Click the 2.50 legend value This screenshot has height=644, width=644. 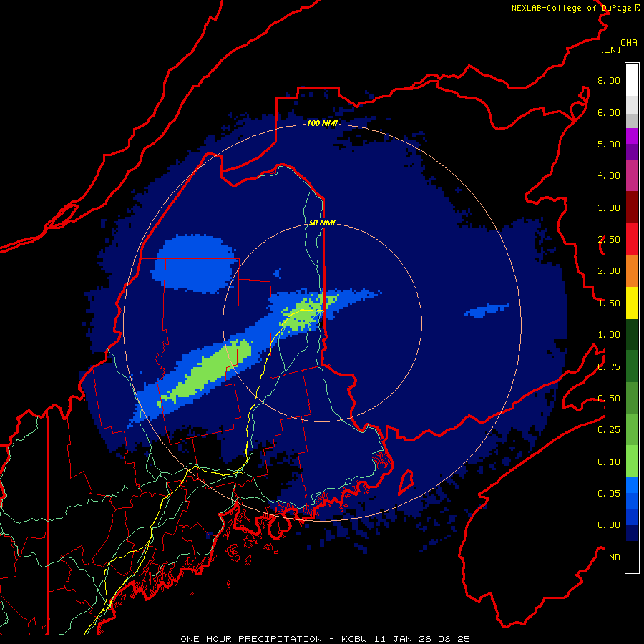pos(609,240)
